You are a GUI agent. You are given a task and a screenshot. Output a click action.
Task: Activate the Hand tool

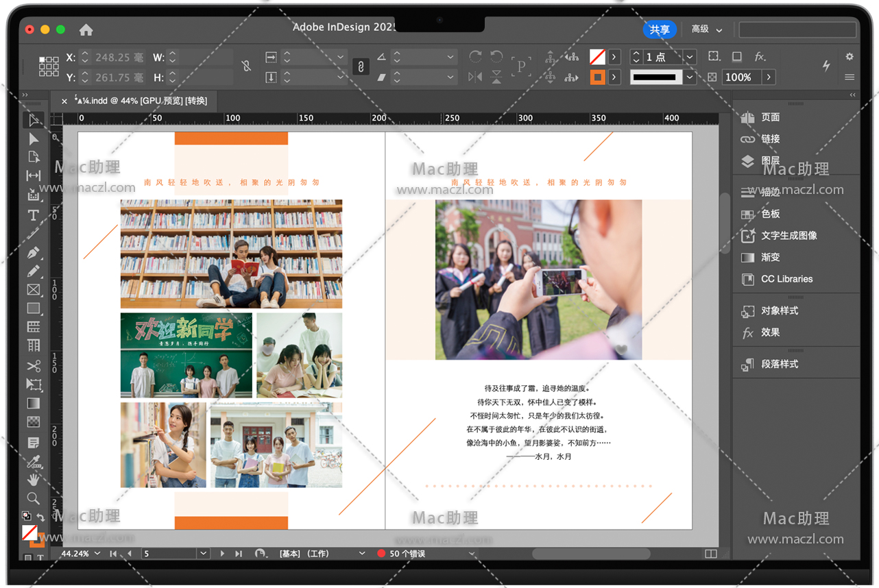tap(33, 480)
